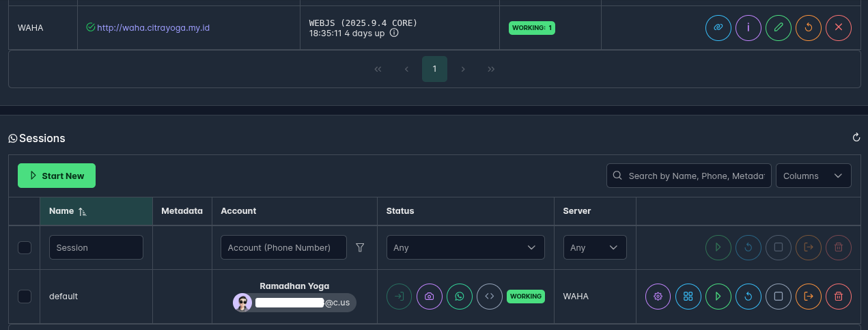This screenshot has width=868, height=330.
Task: Click the 'default' session name
Action: (64, 297)
